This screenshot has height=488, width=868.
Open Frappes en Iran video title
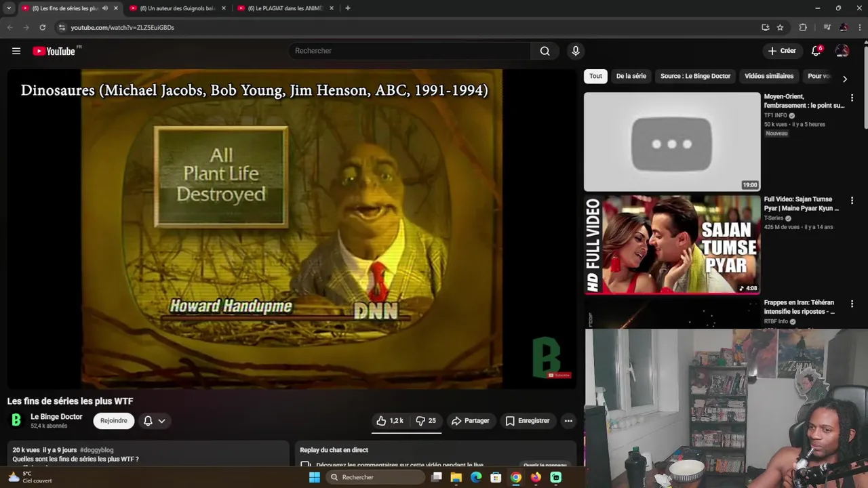coord(799,307)
